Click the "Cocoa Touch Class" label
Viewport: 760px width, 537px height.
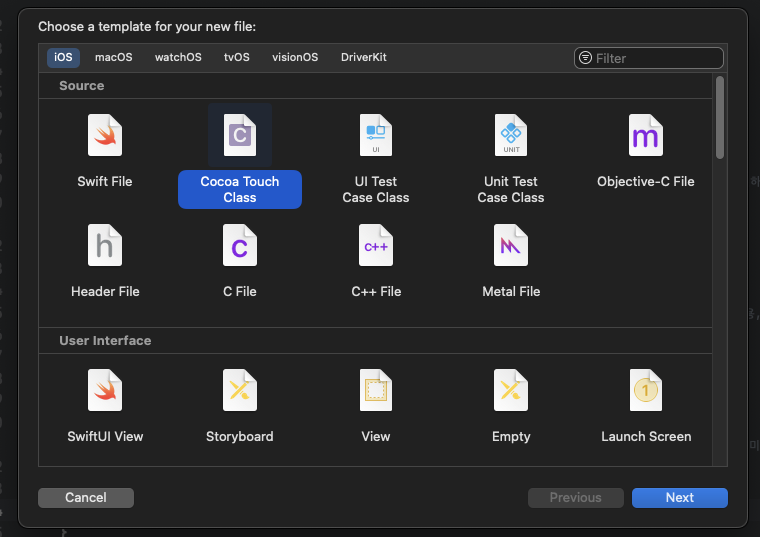coord(240,190)
